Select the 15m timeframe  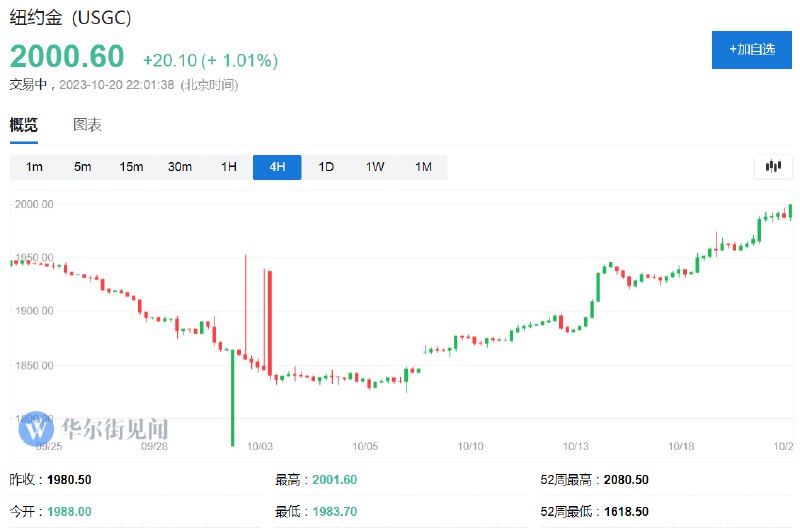(131, 167)
